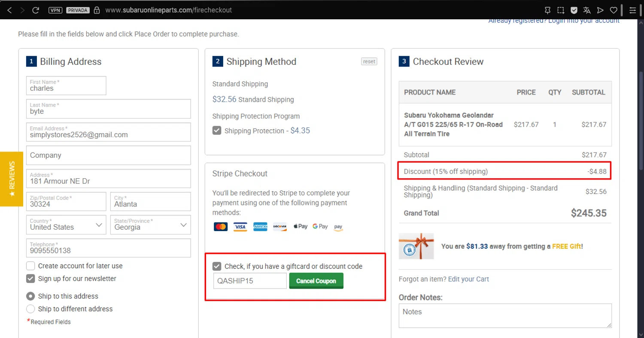Select Ship to this address radio
Viewport: 644px width, 338px height.
coord(30,296)
